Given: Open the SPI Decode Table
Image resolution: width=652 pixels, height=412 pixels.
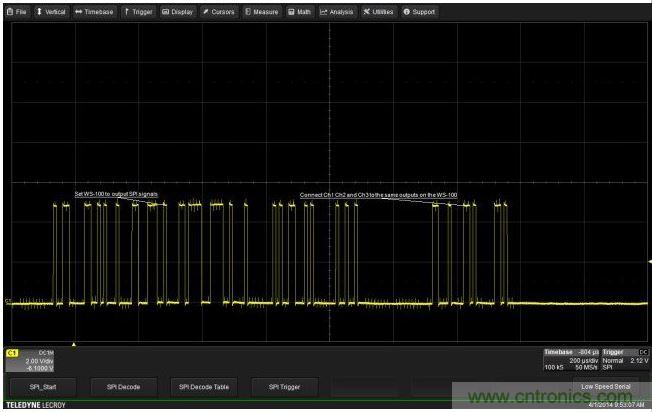Looking at the screenshot, I should click(x=203, y=385).
